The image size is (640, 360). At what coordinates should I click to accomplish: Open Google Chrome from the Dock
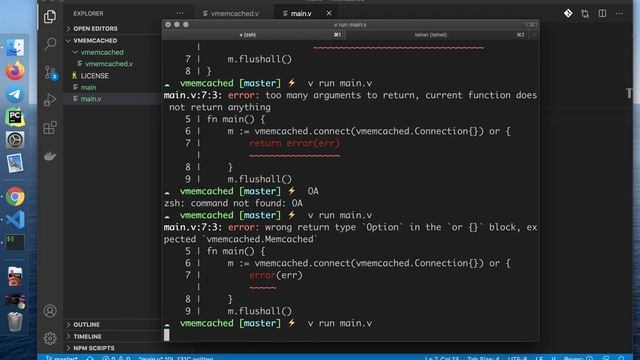15,197
